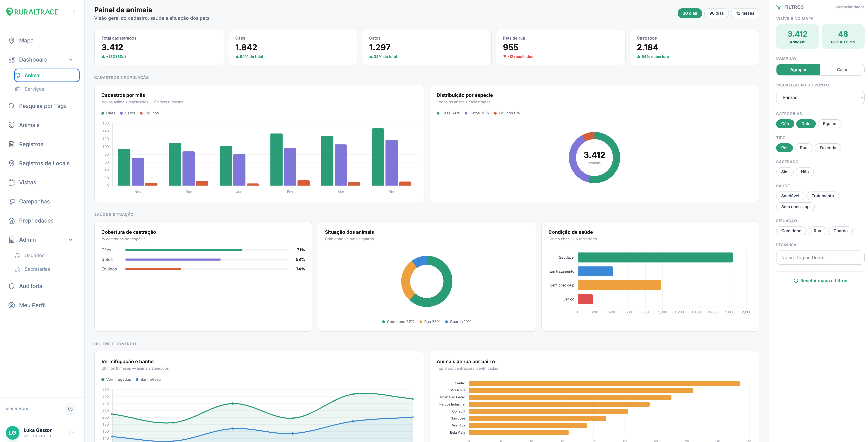
Task: Enable the Equino category chip
Action: click(x=829, y=123)
